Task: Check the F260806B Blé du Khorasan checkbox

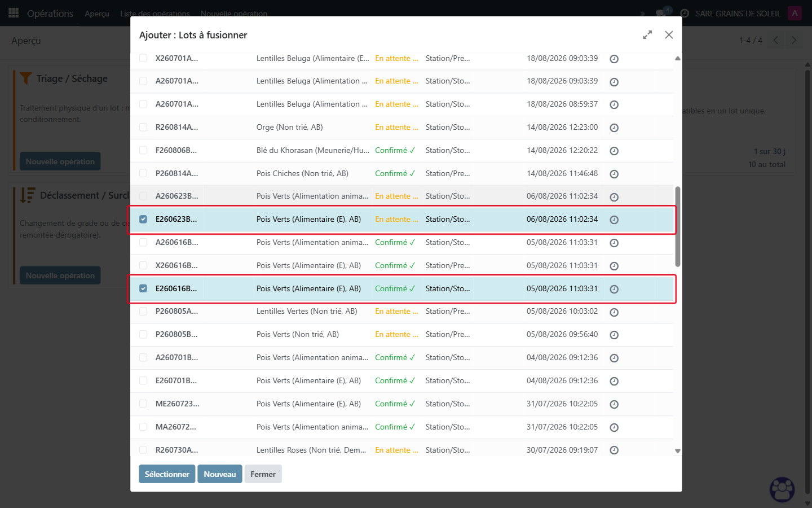Action: click(143, 150)
